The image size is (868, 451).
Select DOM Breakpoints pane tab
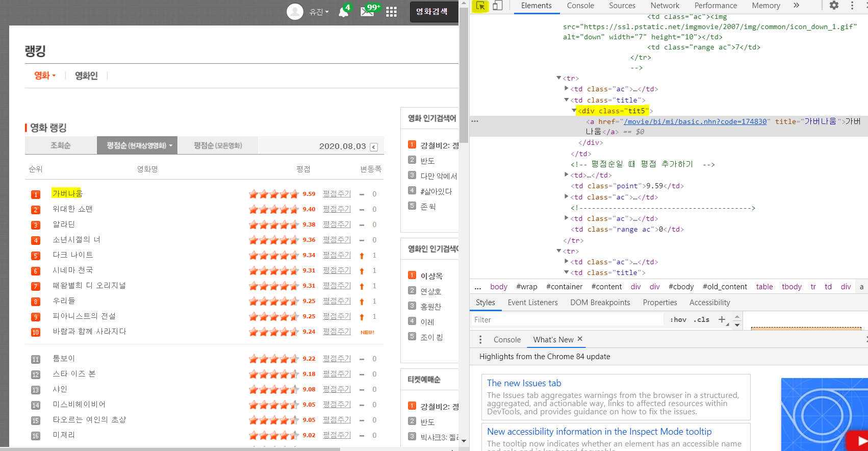(x=600, y=303)
